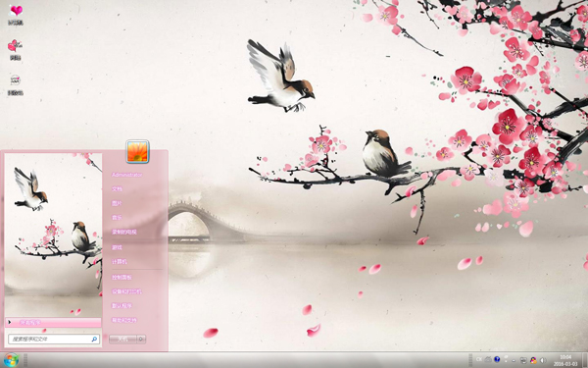Viewport: 588px width, 368px height.
Task: Click the language indicator in the taskbar
Action: [479, 359]
